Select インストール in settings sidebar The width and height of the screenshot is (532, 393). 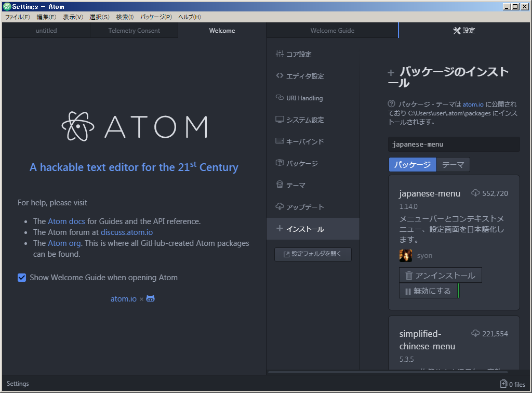pos(313,229)
